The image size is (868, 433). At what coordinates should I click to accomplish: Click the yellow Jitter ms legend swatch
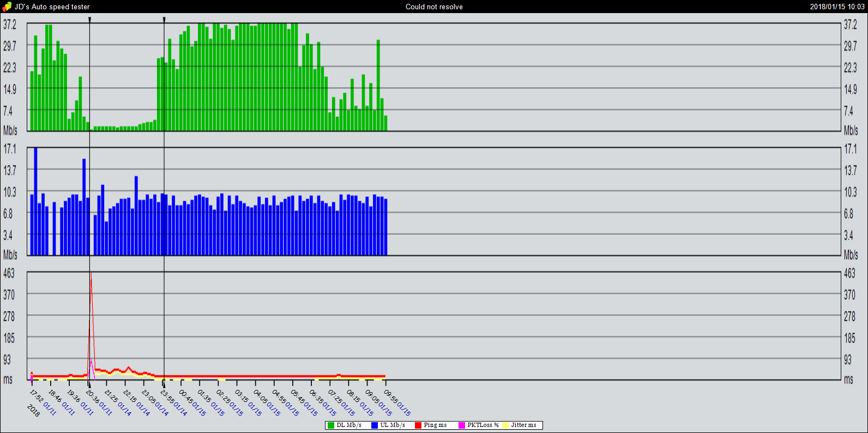coord(505,425)
